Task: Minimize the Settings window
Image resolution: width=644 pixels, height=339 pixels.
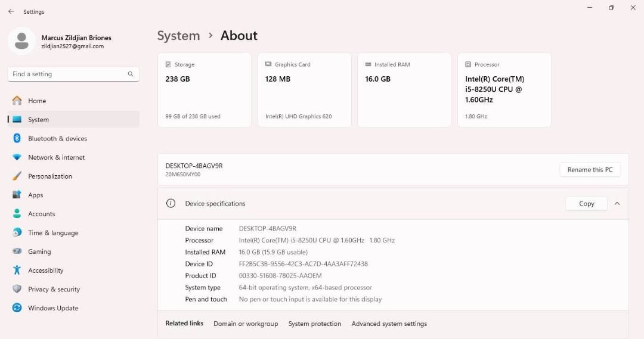Action: click(x=590, y=8)
